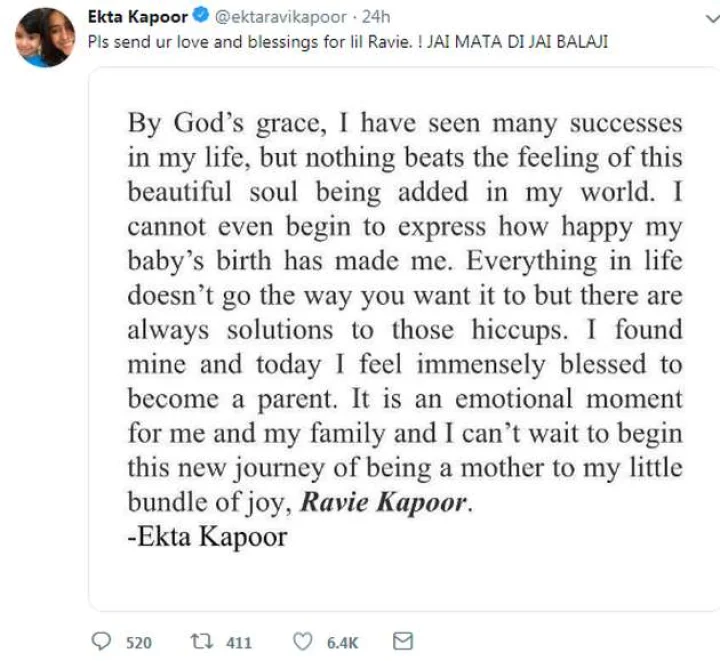Open the Ekta Kapoor display name link
720x661 pixels.
pyautogui.click(x=138, y=17)
